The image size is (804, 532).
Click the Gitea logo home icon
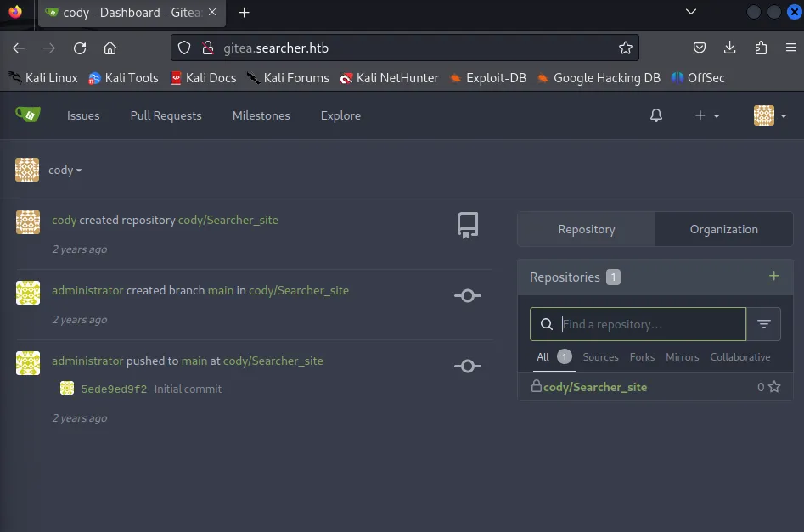[x=28, y=115]
